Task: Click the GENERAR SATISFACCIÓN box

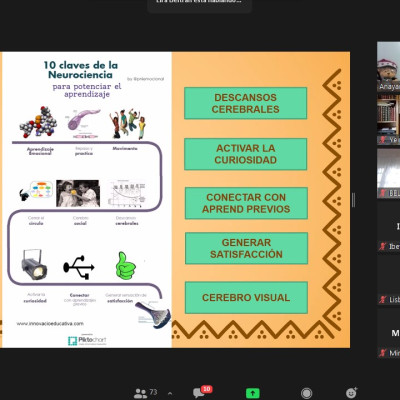Action: (x=246, y=248)
